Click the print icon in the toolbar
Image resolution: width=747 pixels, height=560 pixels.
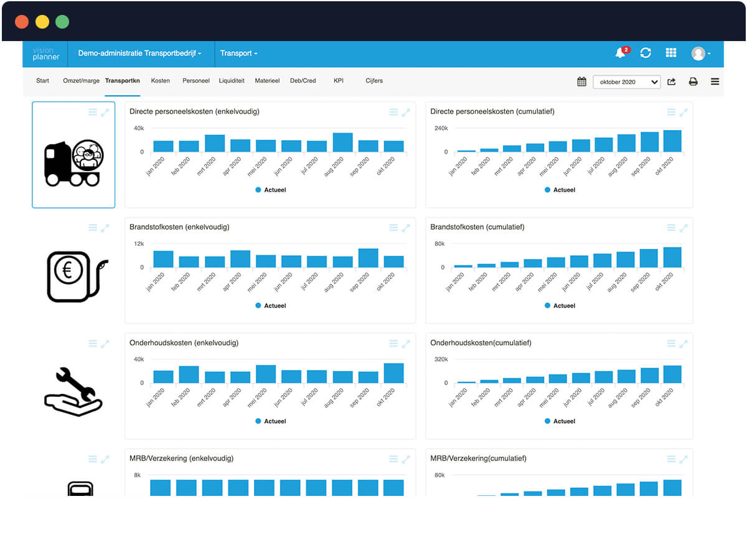(x=693, y=82)
